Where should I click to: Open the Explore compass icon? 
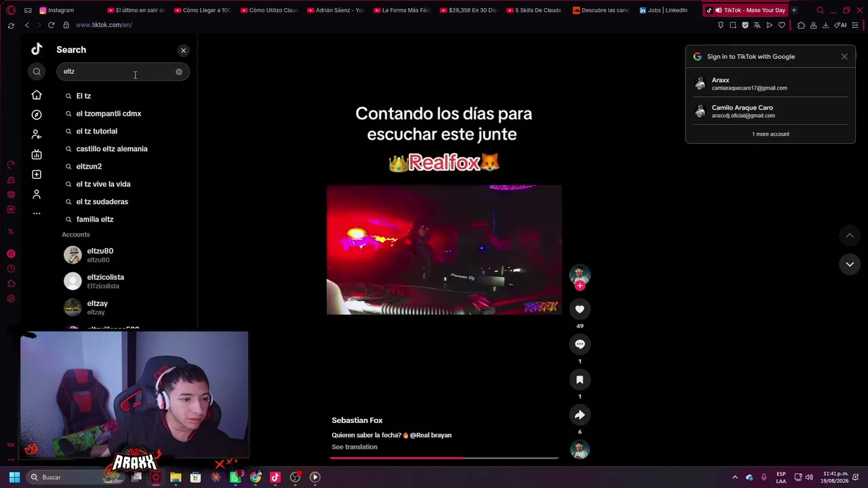point(37,115)
